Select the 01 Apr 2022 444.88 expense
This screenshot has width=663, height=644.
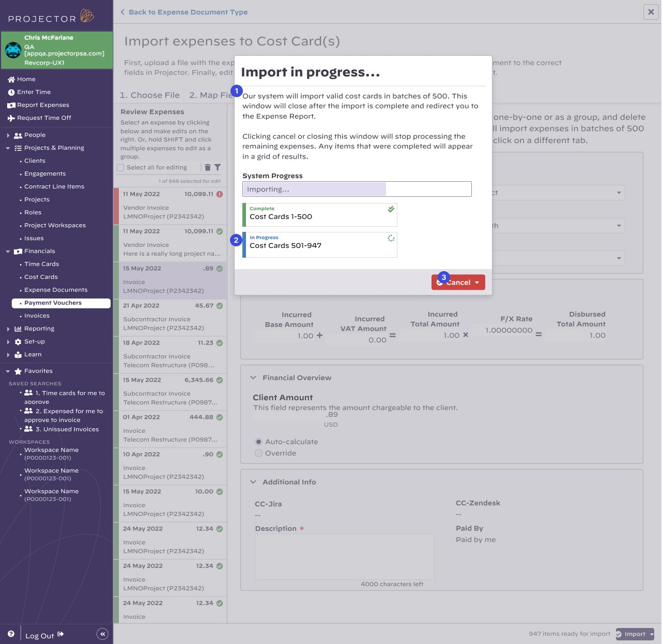click(170, 429)
